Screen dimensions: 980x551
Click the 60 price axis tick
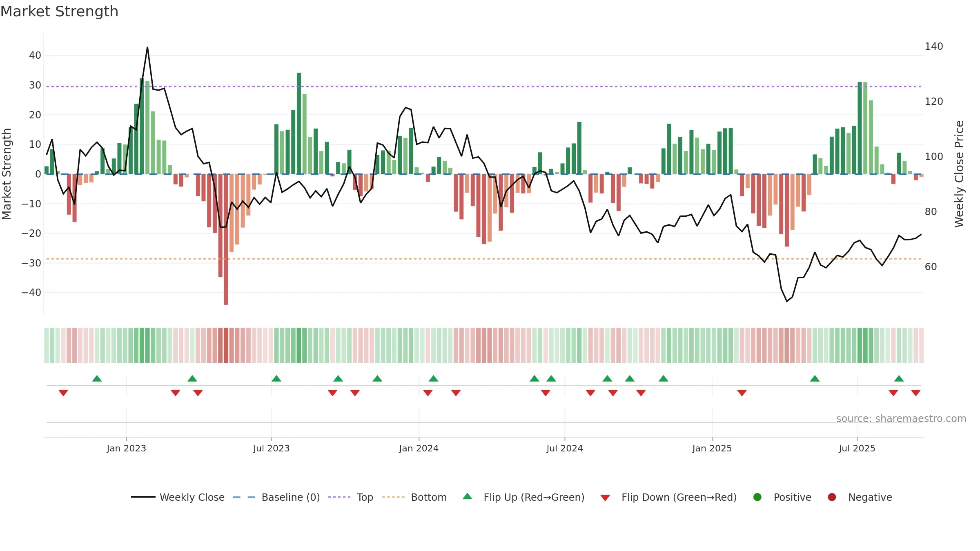[931, 267]
